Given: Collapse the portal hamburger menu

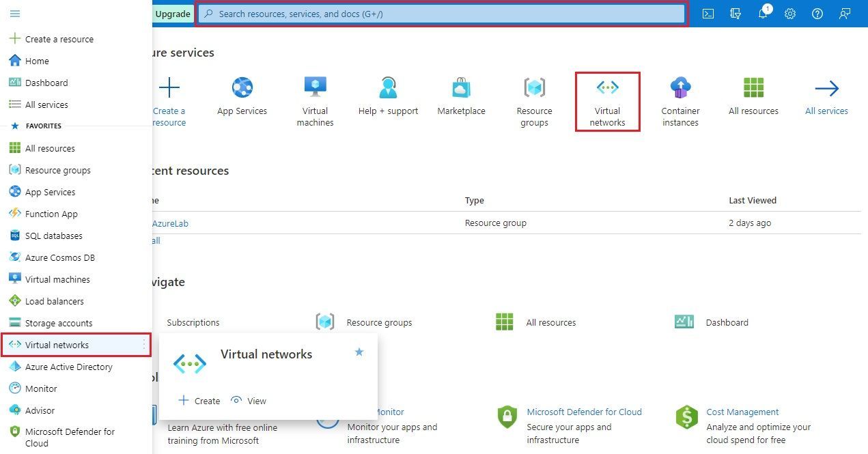Looking at the screenshot, I should [x=14, y=14].
